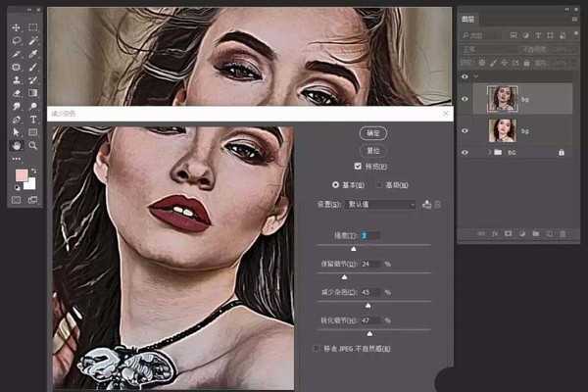Viewport: 588px width, 392px height.
Task: Click the 保留细节 slider handle
Action: point(344,277)
